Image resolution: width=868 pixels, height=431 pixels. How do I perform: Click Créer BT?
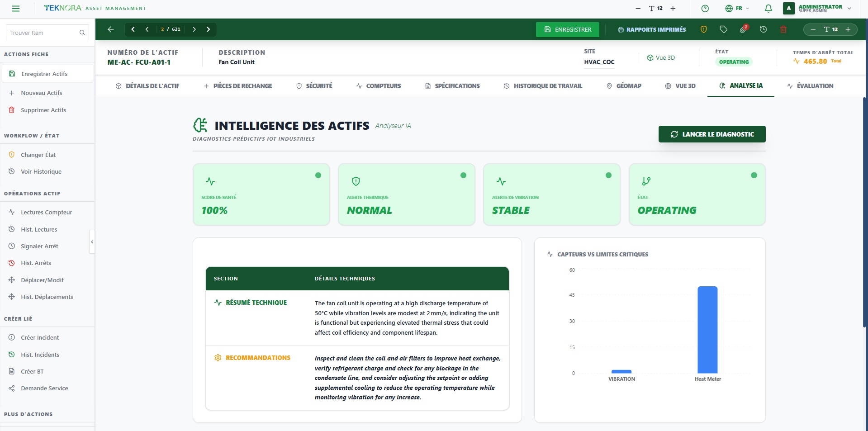pos(32,371)
